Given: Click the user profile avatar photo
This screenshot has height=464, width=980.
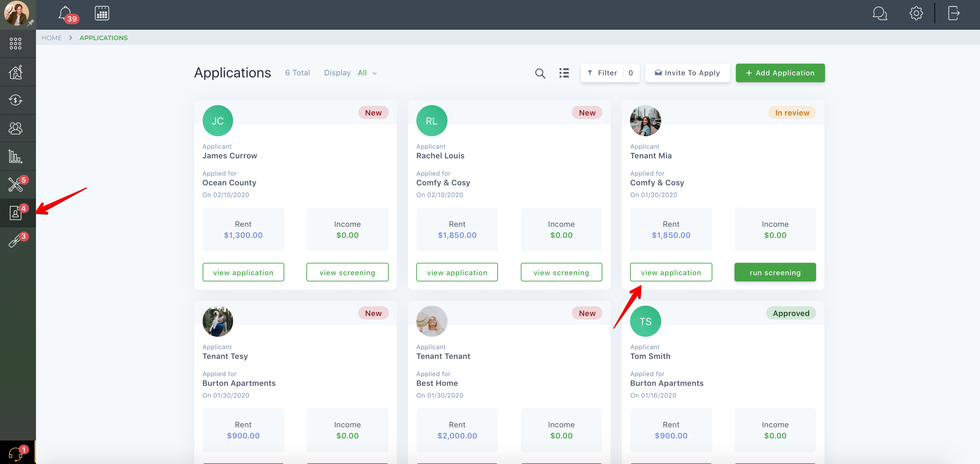Looking at the screenshot, I should coord(16,13).
